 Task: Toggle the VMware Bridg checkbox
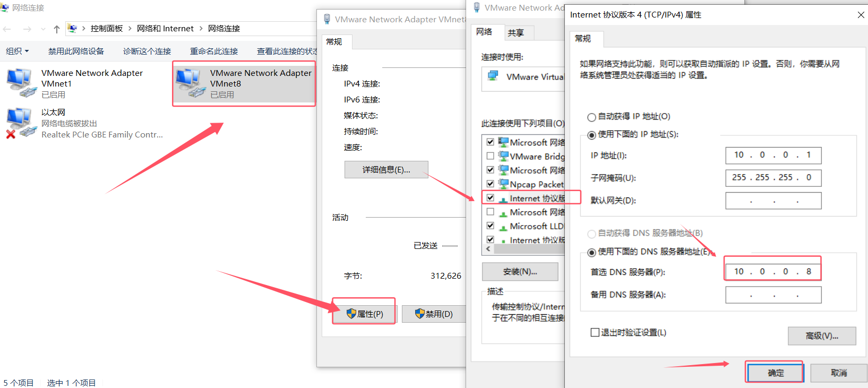point(491,156)
